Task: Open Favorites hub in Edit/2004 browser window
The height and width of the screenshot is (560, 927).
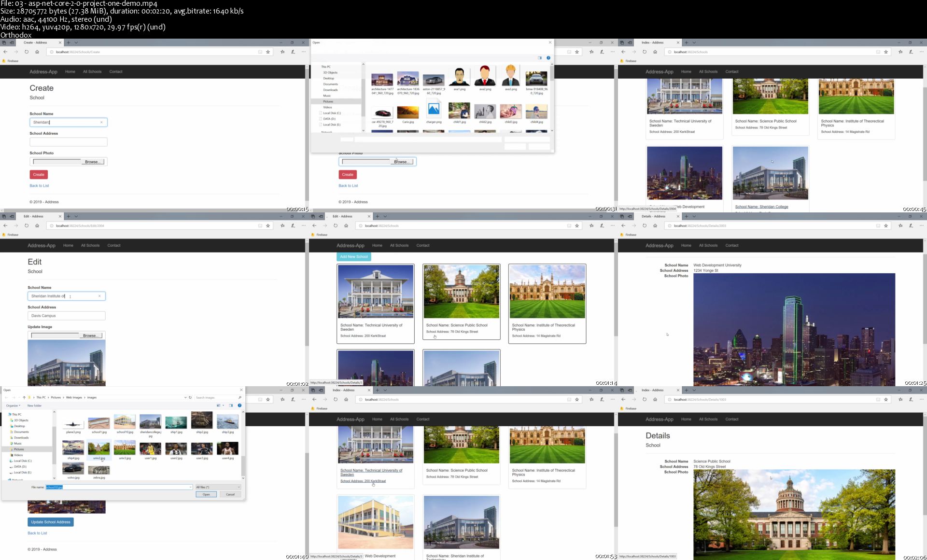Action: 282,225
